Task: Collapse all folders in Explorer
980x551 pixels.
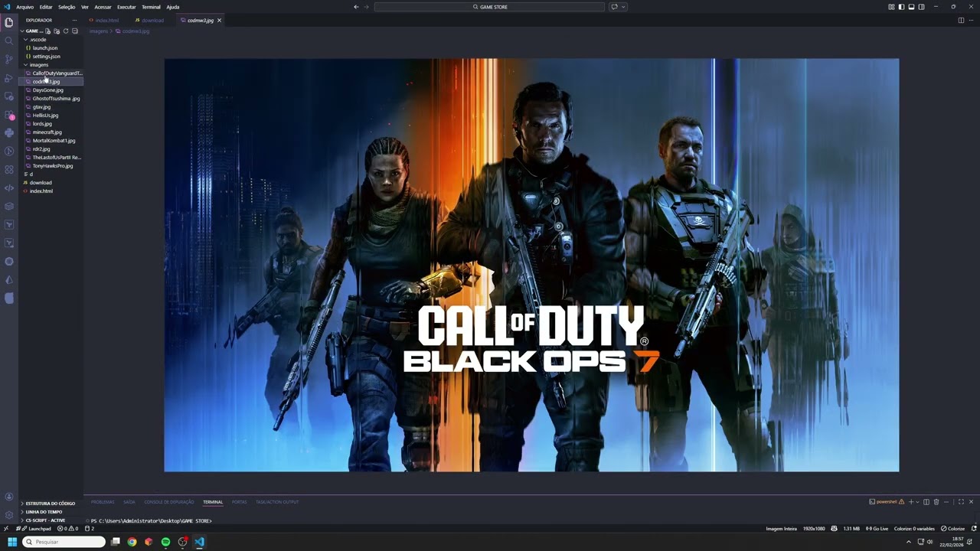Action: 75,31
